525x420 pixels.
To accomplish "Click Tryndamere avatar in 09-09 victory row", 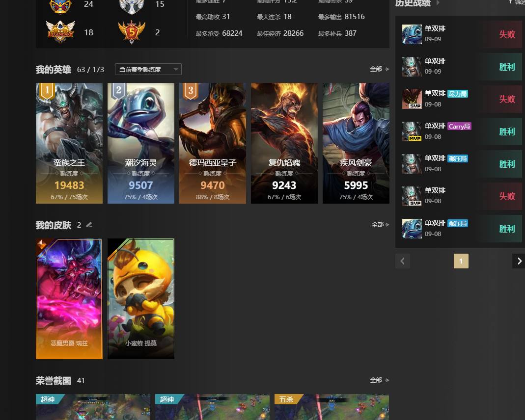I will pyautogui.click(x=412, y=67).
